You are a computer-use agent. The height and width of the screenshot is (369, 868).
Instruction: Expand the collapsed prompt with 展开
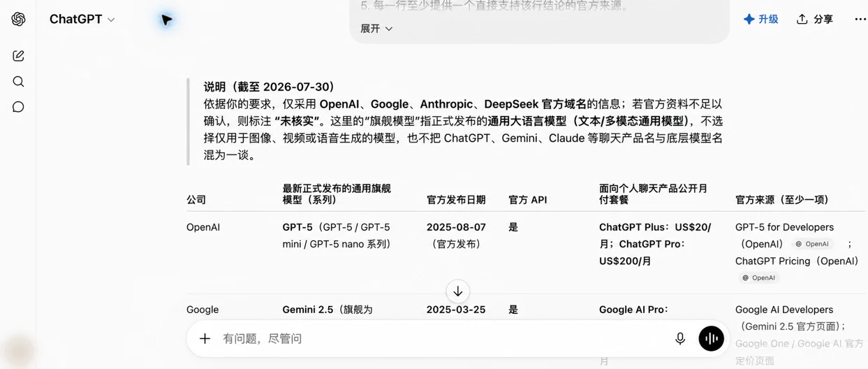[376, 29]
